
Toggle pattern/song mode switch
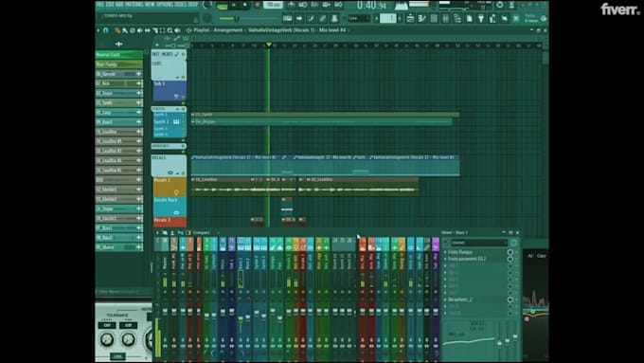pyautogui.click(x=222, y=6)
